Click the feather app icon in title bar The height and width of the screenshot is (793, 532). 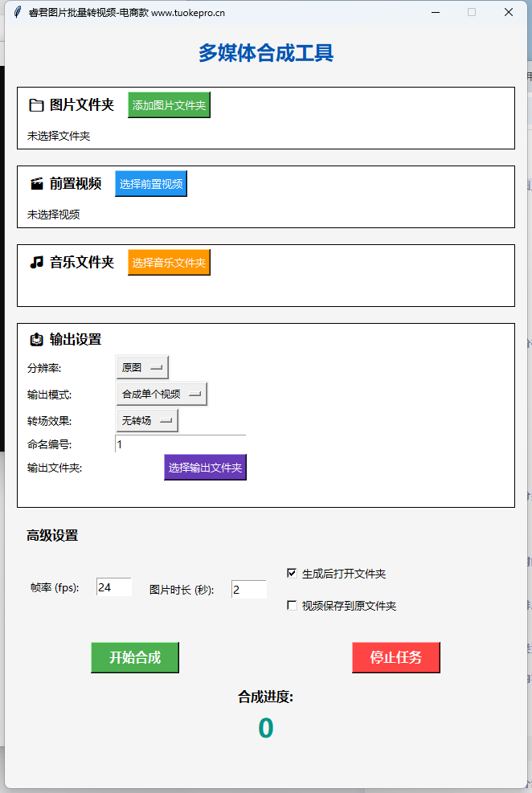tap(18, 12)
